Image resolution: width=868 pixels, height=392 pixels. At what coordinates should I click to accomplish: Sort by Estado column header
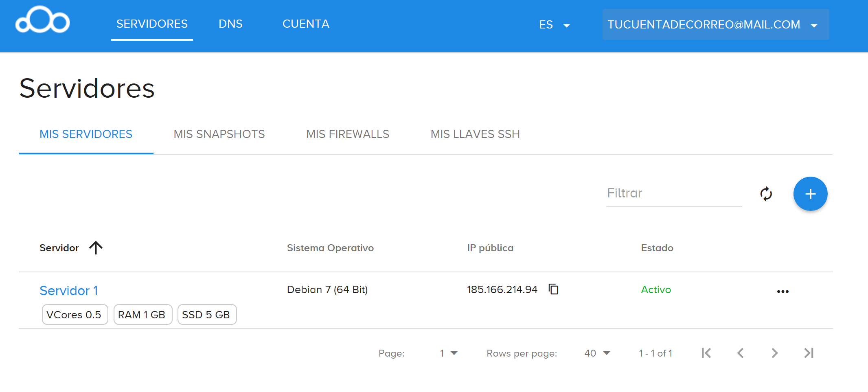pos(657,248)
